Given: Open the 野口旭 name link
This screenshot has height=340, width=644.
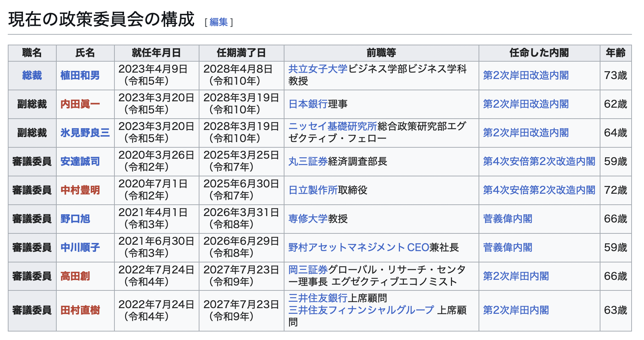Looking at the screenshot, I should [75, 219].
